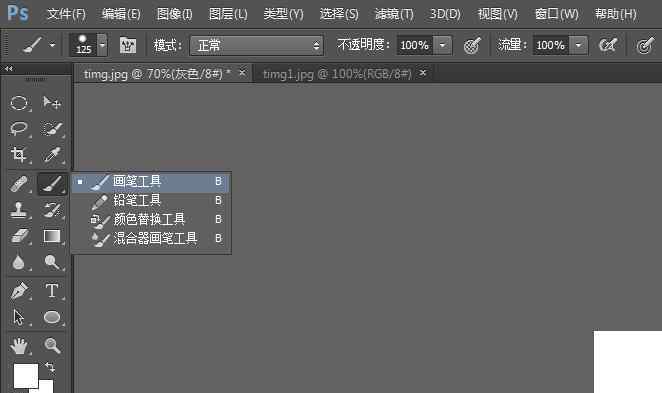Select the Ellipse shape tool

click(52, 317)
